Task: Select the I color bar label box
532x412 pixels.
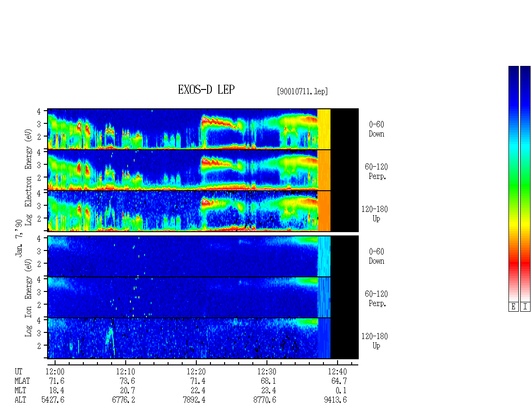Action: coord(525,307)
